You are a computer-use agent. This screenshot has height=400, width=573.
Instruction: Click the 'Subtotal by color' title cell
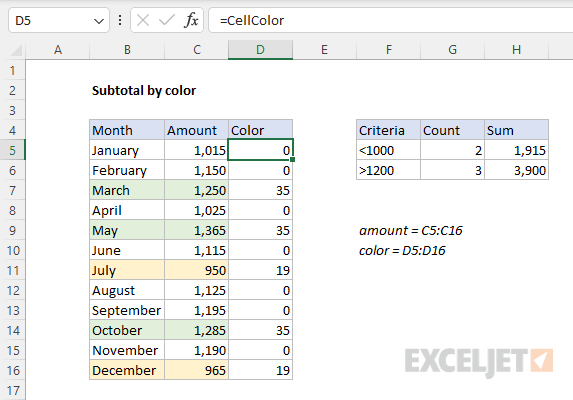[144, 90]
